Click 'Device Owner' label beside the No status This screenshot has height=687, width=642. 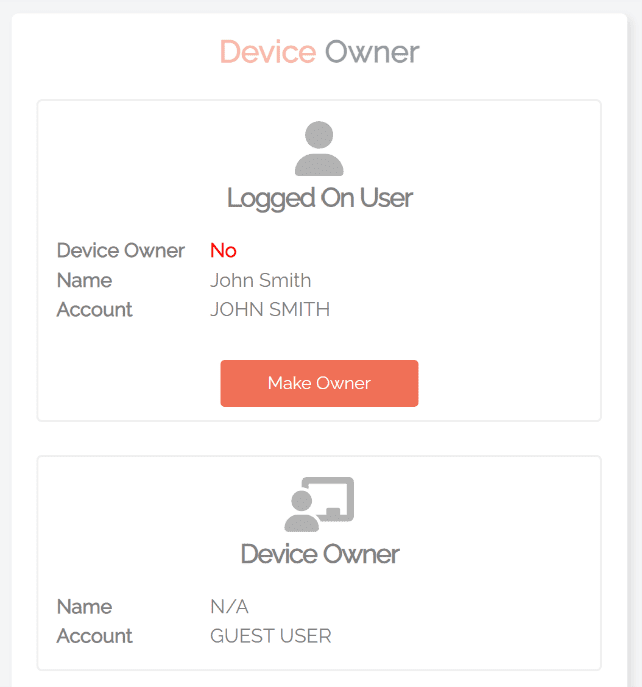click(x=120, y=251)
